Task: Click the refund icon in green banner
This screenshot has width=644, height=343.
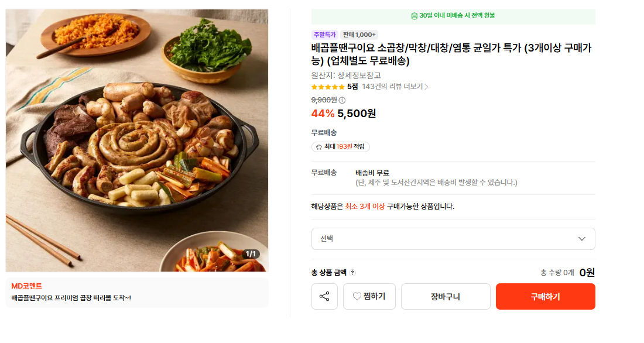Action: (415, 16)
